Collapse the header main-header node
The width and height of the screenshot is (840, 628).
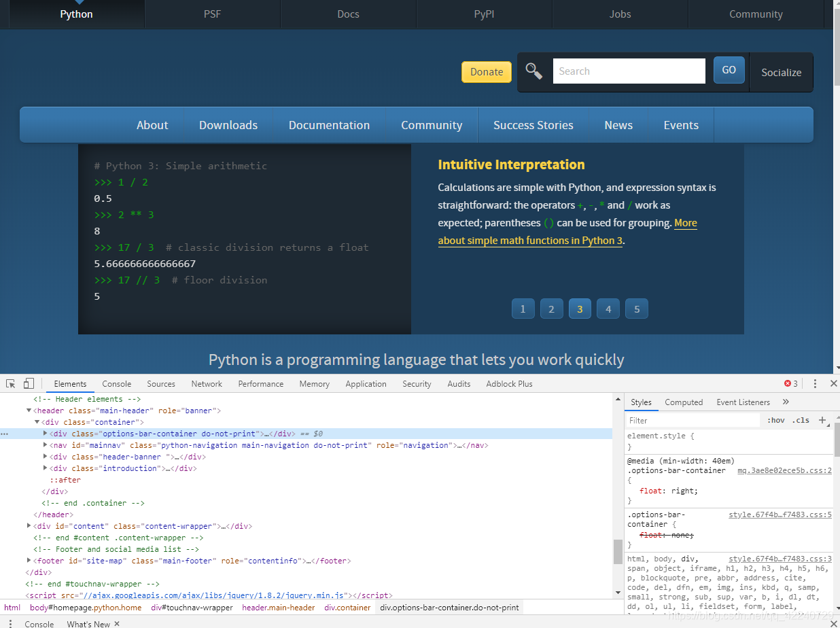click(x=29, y=411)
